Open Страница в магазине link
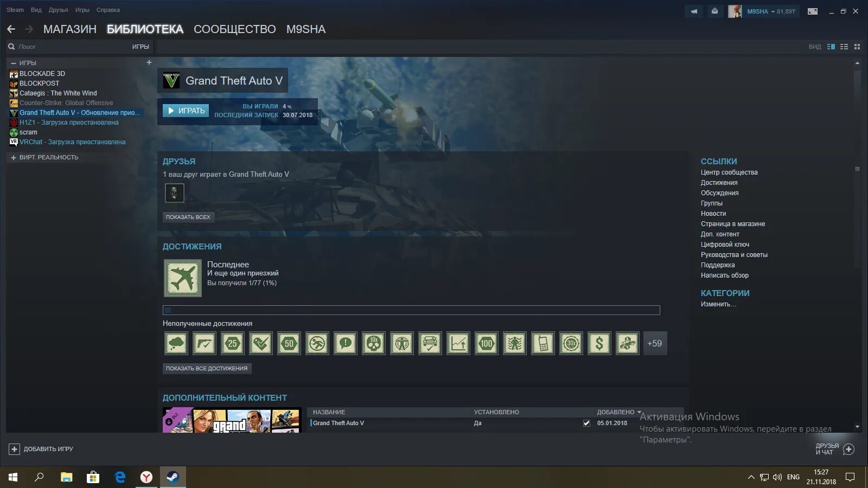Screen dimensions: 868x488 pyautogui.click(x=733, y=224)
